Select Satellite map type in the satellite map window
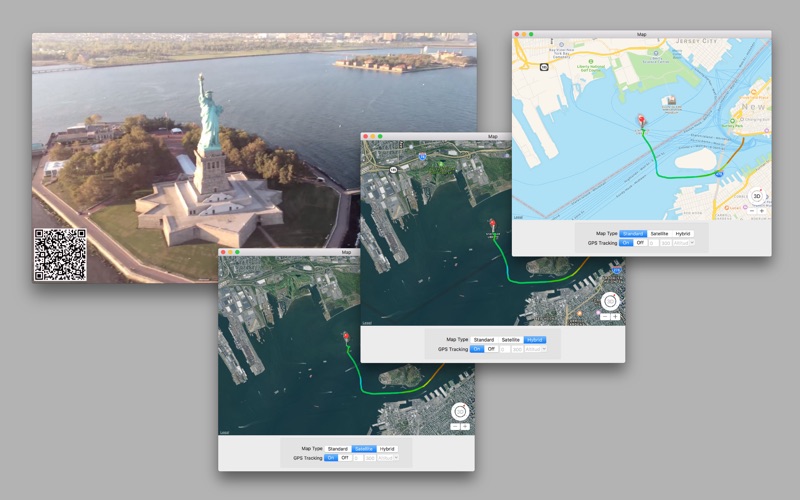 click(364, 449)
